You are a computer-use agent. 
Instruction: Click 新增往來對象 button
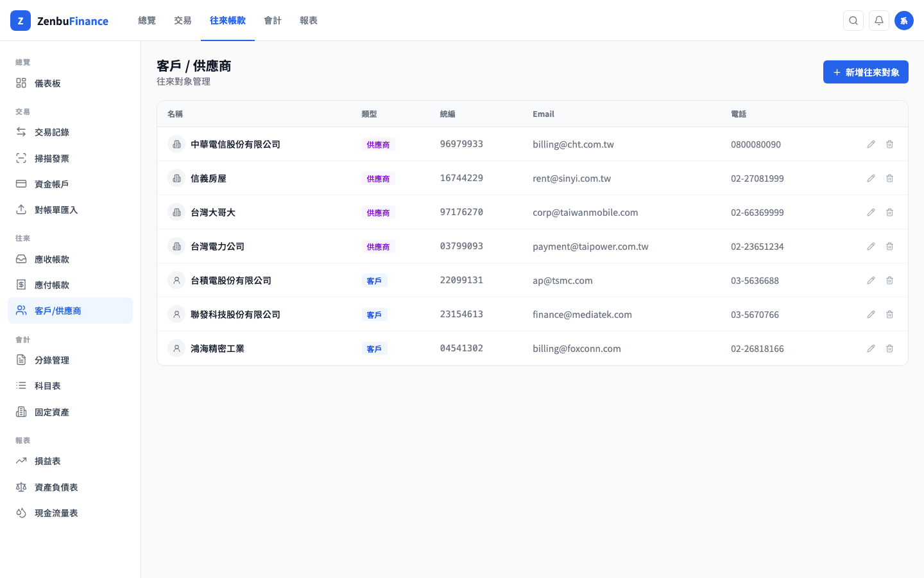coord(866,72)
